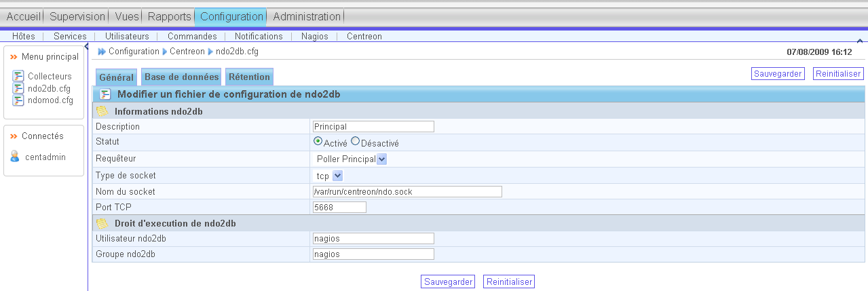Click the Nom du socket input field
The image size is (868, 291).
click(407, 192)
